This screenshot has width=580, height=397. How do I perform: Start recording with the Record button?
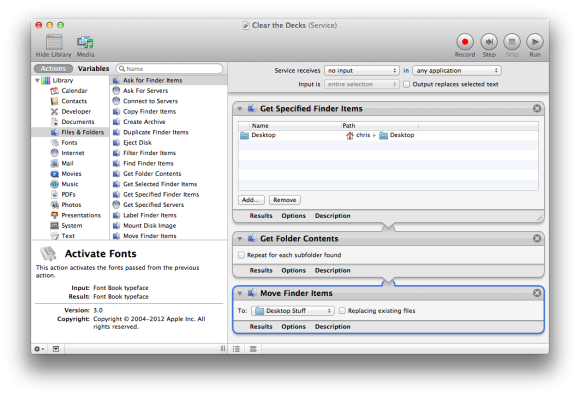pyautogui.click(x=465, y=42)
